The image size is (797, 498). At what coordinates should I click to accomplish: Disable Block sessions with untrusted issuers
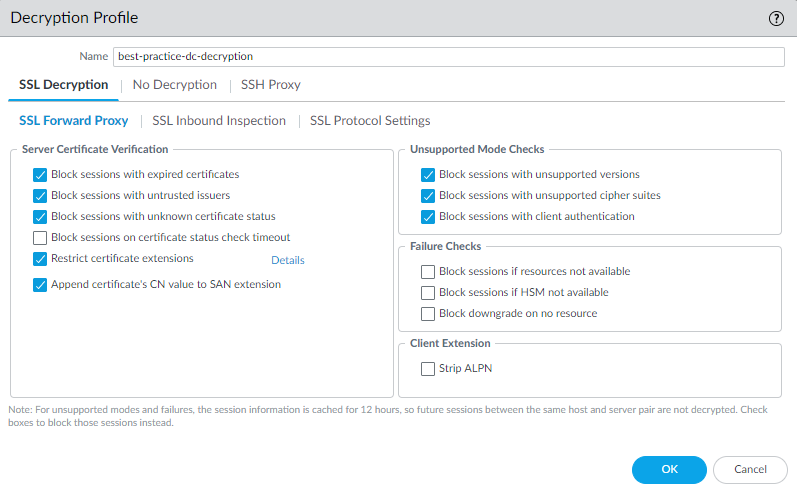tap(40, 195)
